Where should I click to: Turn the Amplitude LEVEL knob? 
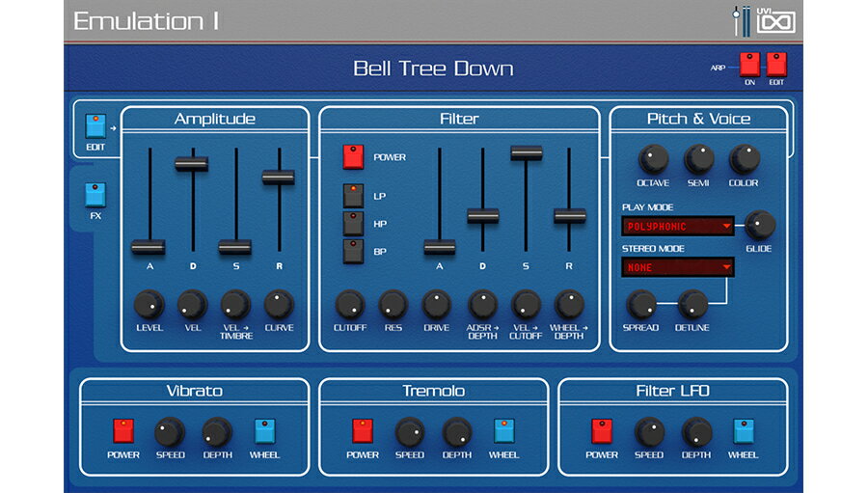coord(148,305)
